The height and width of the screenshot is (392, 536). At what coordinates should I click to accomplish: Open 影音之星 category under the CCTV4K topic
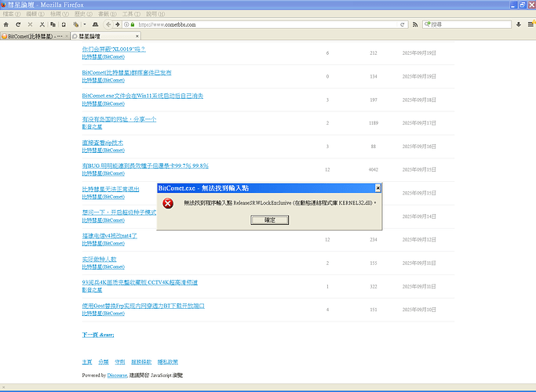(92, 290)
